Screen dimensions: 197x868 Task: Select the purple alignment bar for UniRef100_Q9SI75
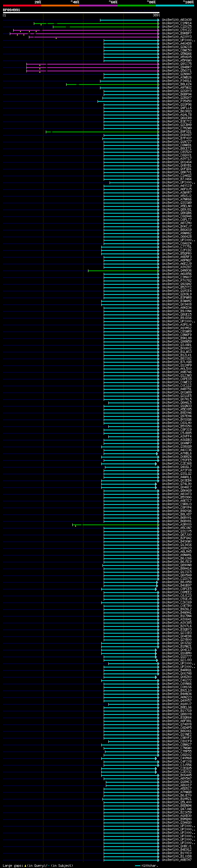tap(93, 64)
